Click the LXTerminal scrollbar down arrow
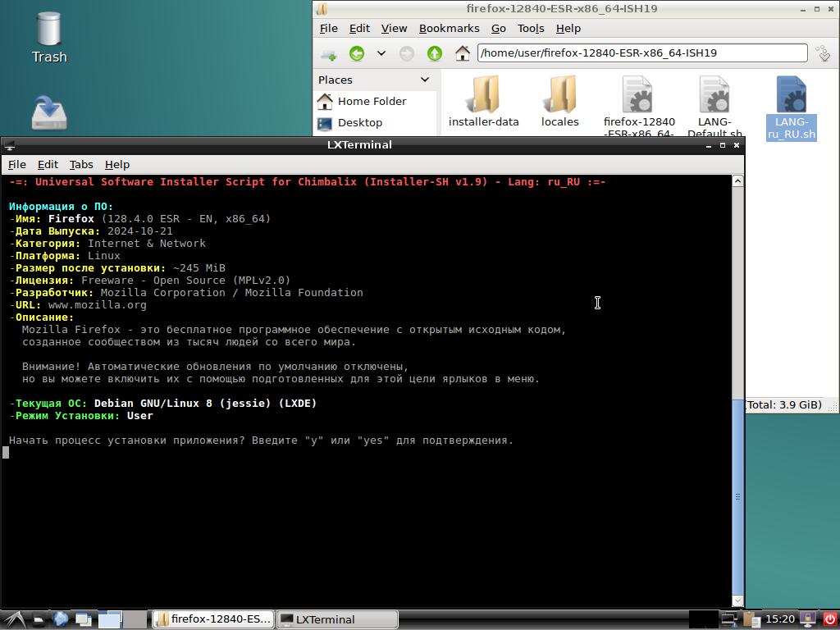 pyautogui.click(x=737, y=601)
